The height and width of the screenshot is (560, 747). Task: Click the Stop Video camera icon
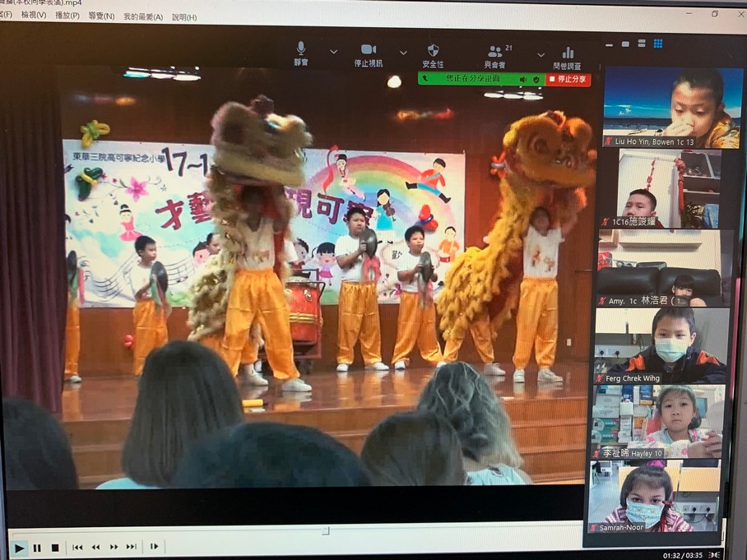pyautogui.click(x=369, y=49)
